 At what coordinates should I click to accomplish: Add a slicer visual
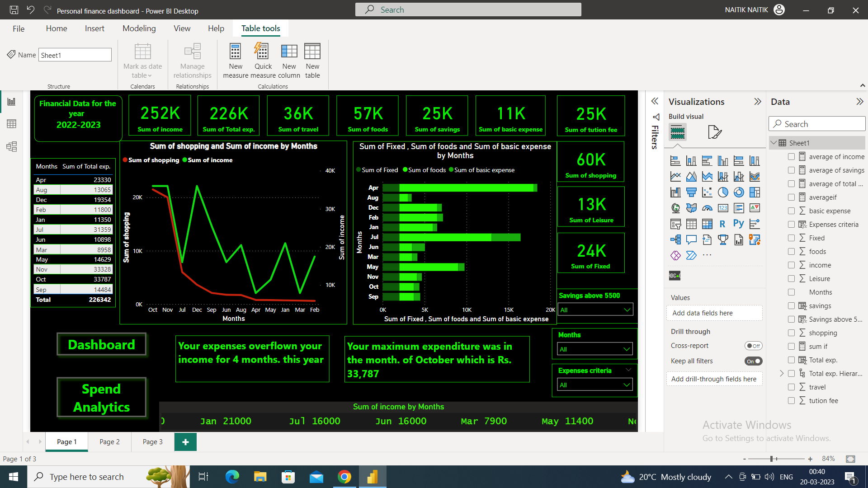[x=675, y=223]
